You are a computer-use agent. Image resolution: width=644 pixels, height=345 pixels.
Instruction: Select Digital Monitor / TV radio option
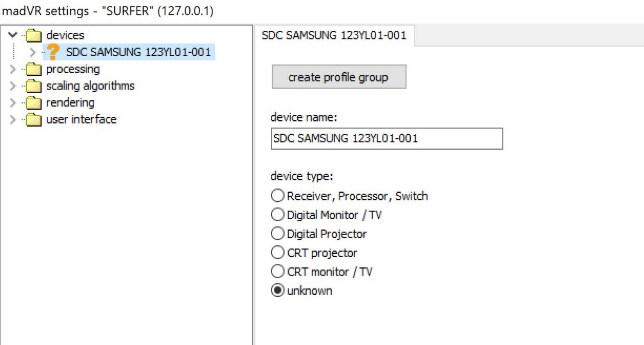click(277, 215)
